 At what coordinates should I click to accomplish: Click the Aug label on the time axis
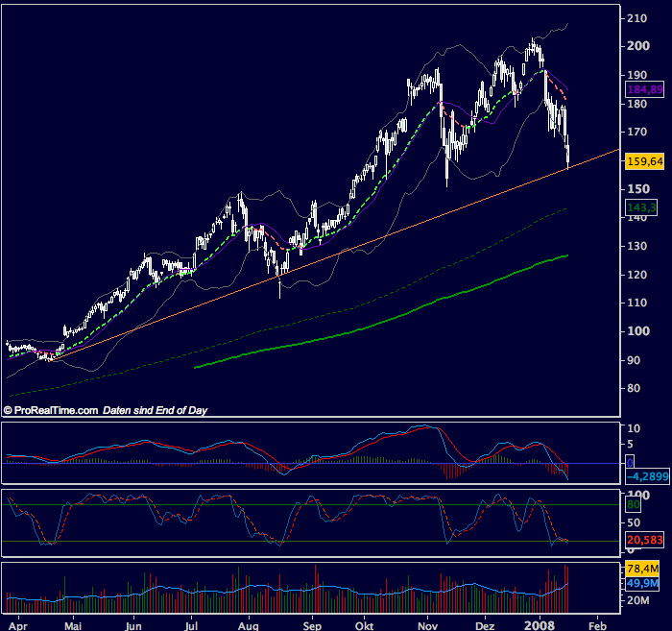pyautogui.click(x=248, y=626)
